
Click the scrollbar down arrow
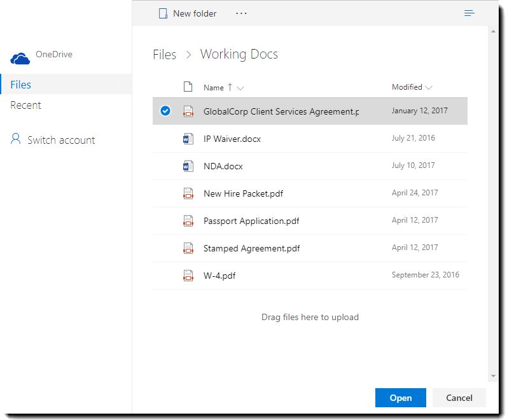493,376
